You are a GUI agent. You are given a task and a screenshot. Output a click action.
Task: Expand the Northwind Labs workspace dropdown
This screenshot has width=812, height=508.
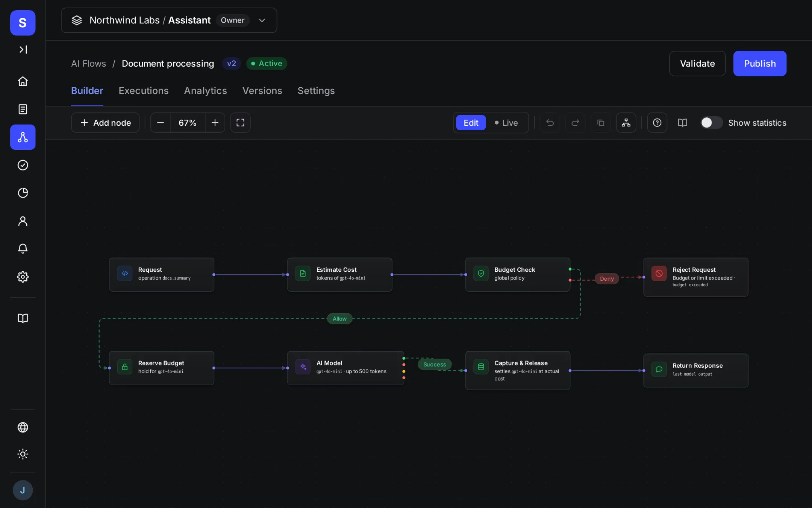pos(169,20)
